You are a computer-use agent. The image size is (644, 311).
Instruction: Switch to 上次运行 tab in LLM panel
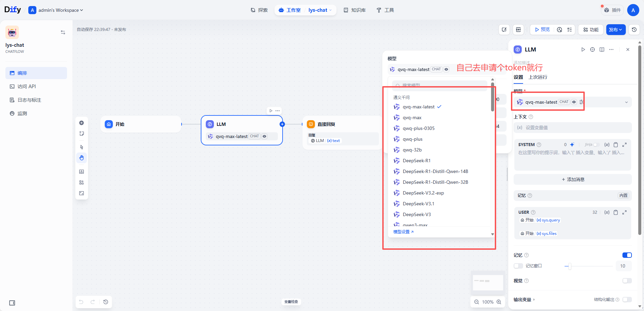pyautogui.click(x=538, y=77)
